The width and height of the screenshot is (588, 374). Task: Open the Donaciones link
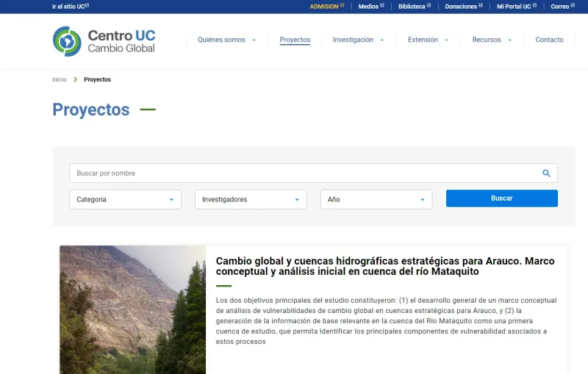point(461,7)
